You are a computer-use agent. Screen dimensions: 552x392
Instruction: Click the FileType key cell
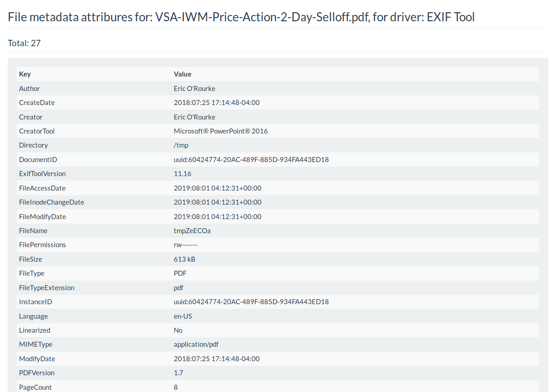[32, 273]
